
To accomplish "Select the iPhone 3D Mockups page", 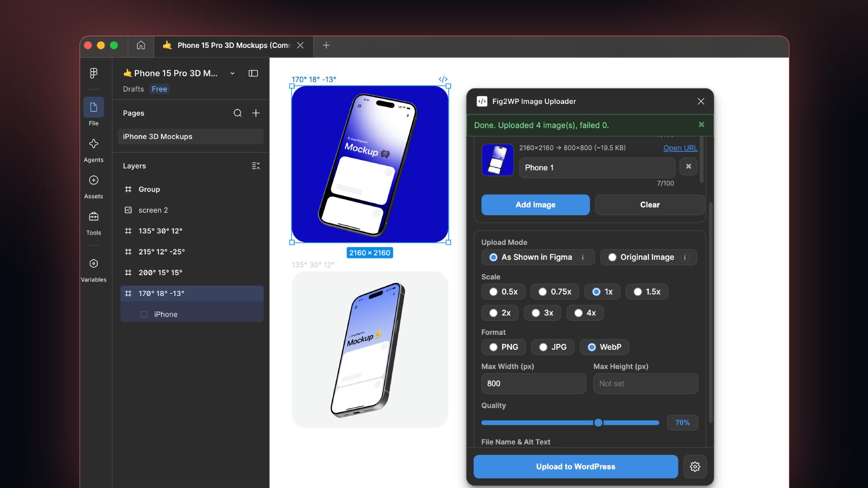I will [x=191, y=136].
